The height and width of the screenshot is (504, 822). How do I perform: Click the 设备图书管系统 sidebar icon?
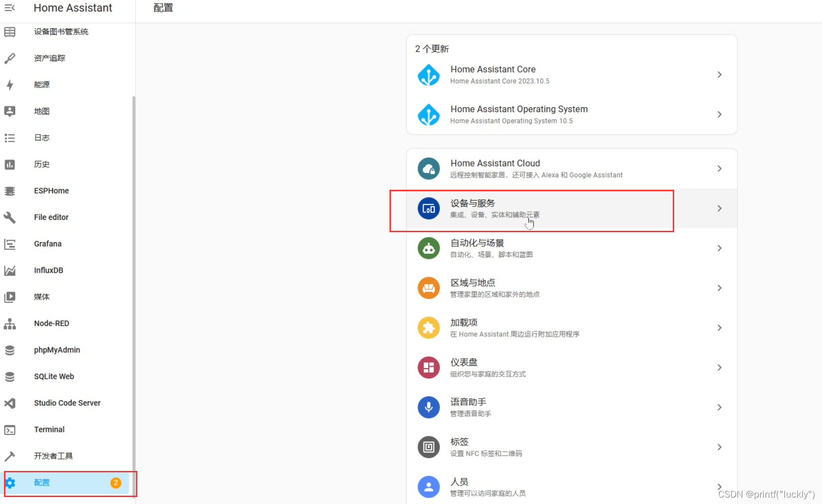[10, 32]
